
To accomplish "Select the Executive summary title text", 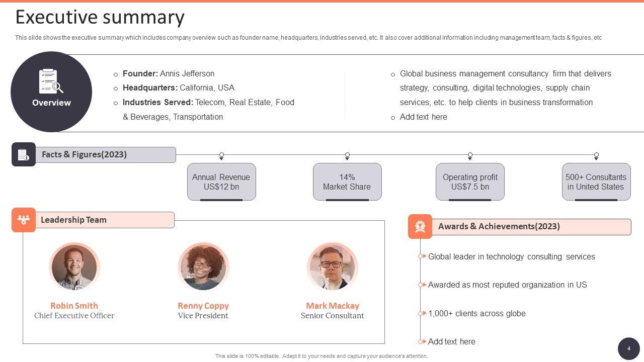I will pos(100,17).
